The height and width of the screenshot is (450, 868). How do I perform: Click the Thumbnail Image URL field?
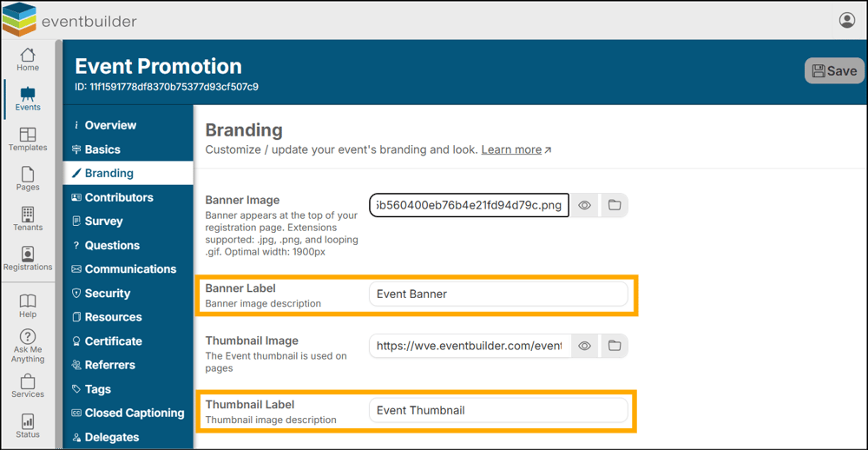click(469, 346)
